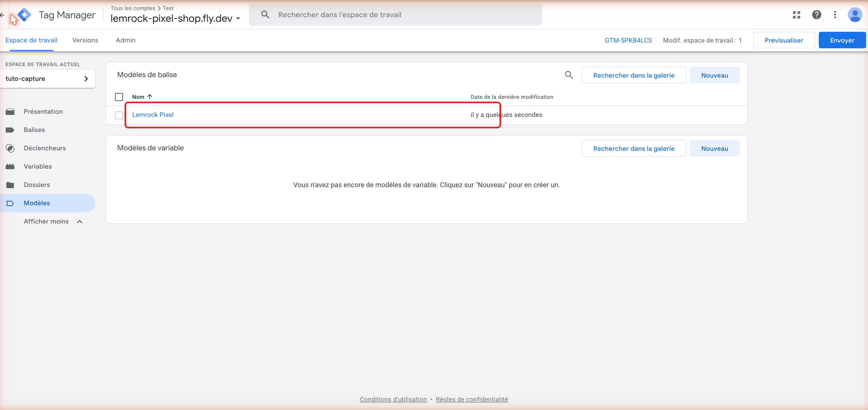
Task: Click the Tag Manager logo icon
Action: (24, 15)
